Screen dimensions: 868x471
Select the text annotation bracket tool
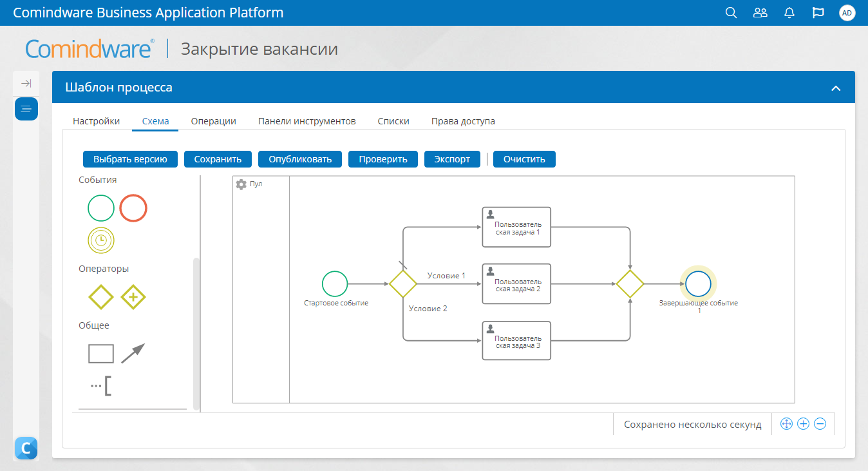click(101, 385)
